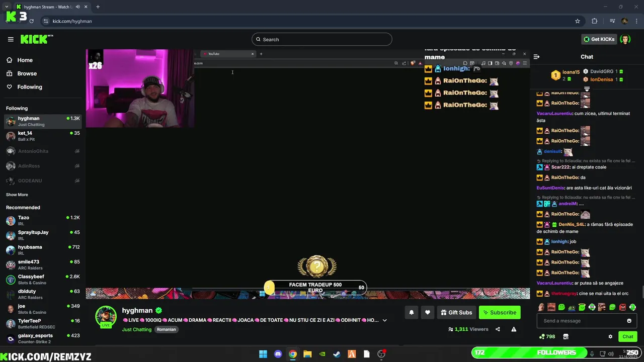The width and height of the screenshot is (644, 362).
Task: Expand Show More followed channels
Action: (17, 195)
